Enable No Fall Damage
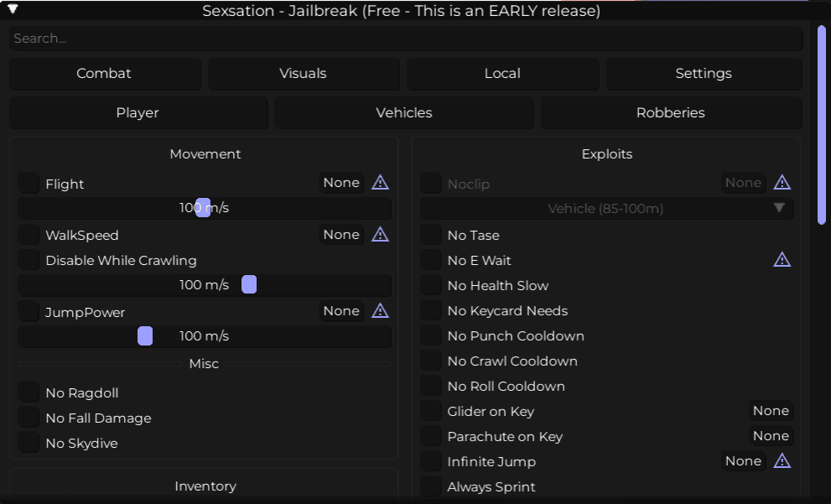 coord(29,418)
